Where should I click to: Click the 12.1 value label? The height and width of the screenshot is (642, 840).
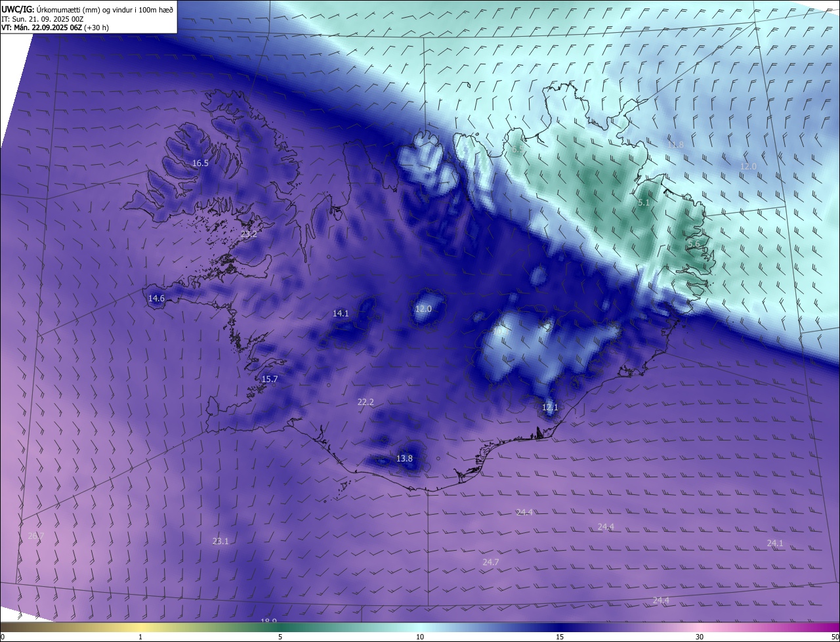(550, 407)
